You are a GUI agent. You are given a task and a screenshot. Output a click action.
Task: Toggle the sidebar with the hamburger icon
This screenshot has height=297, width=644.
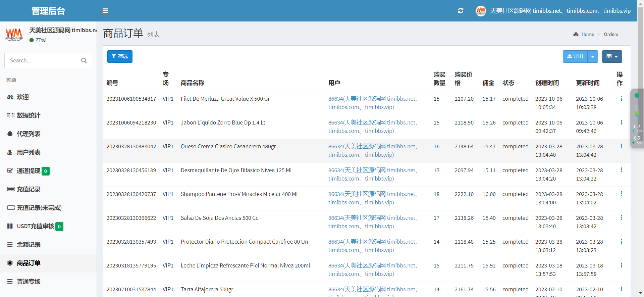coord(105,11)
